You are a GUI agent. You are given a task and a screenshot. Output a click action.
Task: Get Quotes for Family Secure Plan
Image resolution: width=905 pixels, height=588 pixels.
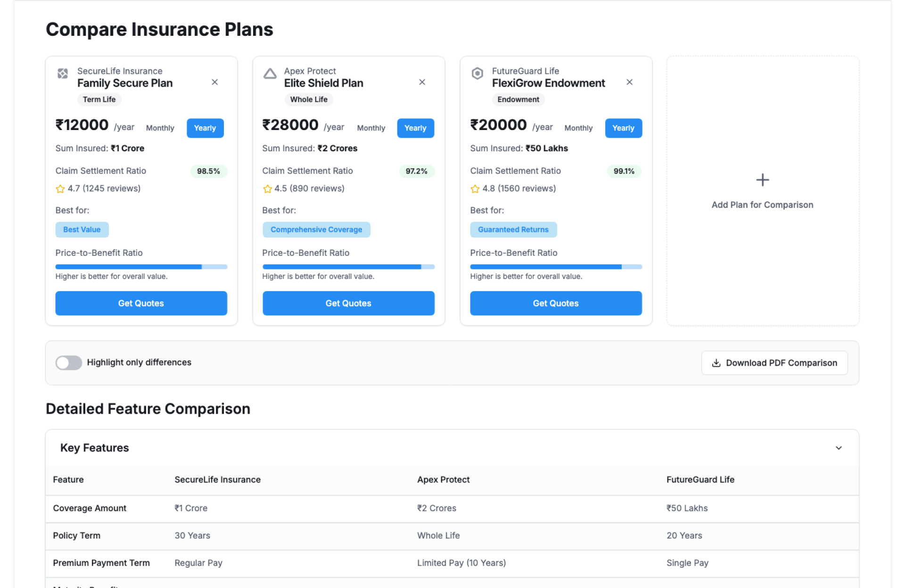click(x=141, y=303)
